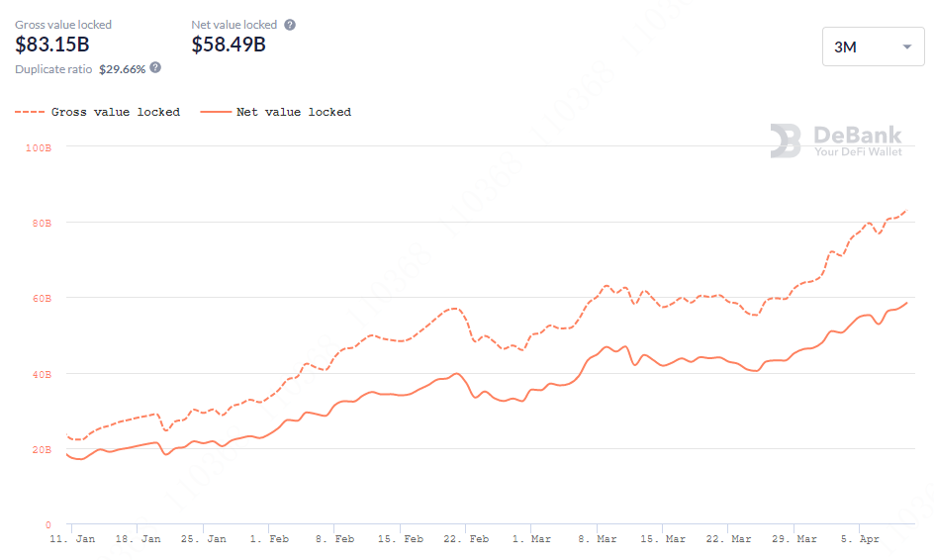Click the dashed Gross value legend line marker

click(x=30, y=112)
